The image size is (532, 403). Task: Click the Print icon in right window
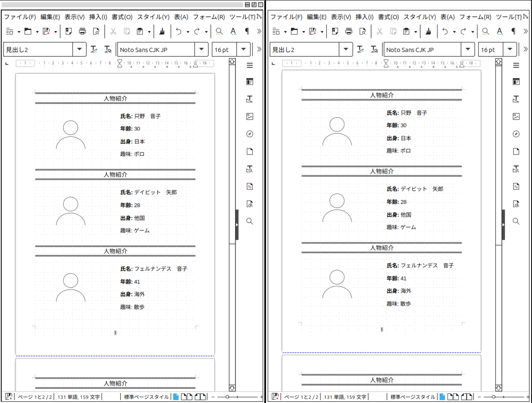pos(349,31)
